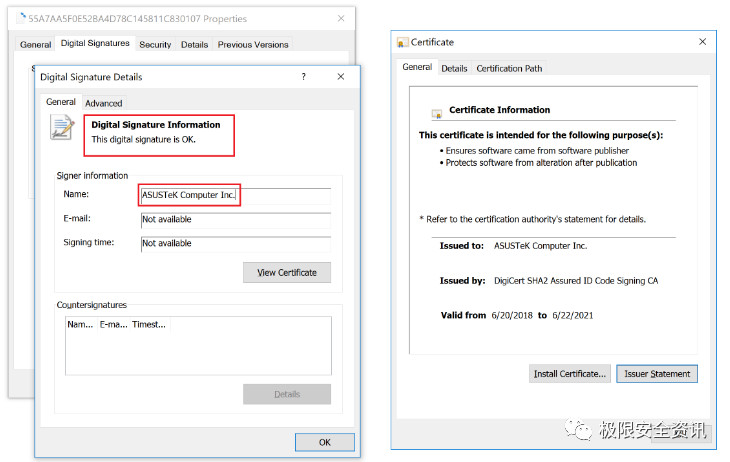Close the Digital Signature Details dialog

[341, 76]
